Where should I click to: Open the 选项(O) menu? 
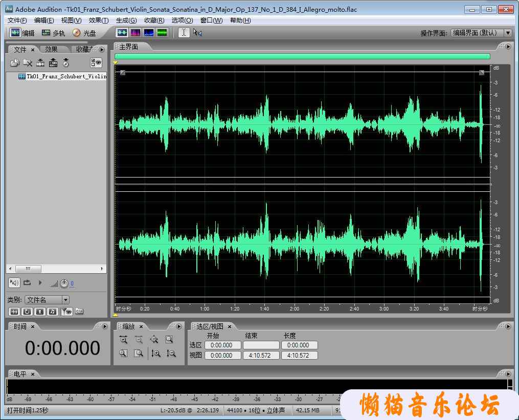(x=183, y=20)
